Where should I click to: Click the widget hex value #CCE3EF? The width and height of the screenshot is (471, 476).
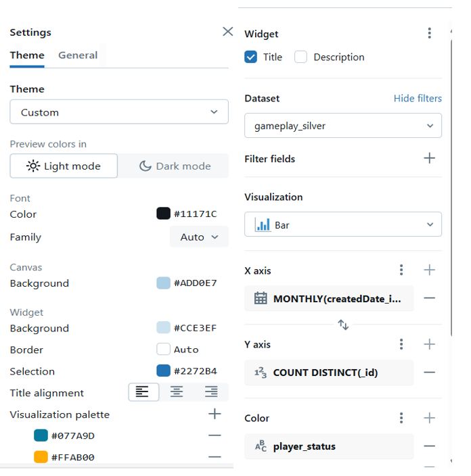click(195, 328)
